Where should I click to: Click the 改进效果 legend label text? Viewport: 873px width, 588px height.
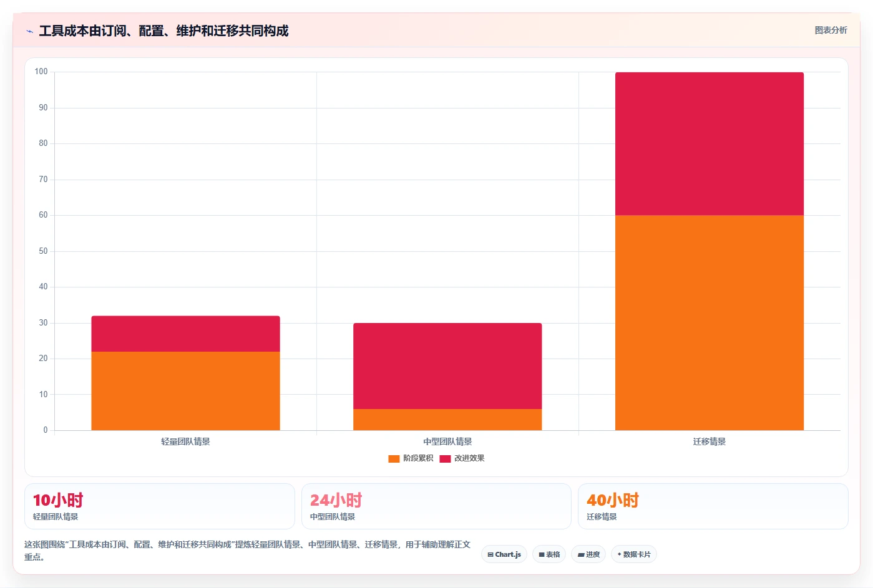[x=469, y=458]
